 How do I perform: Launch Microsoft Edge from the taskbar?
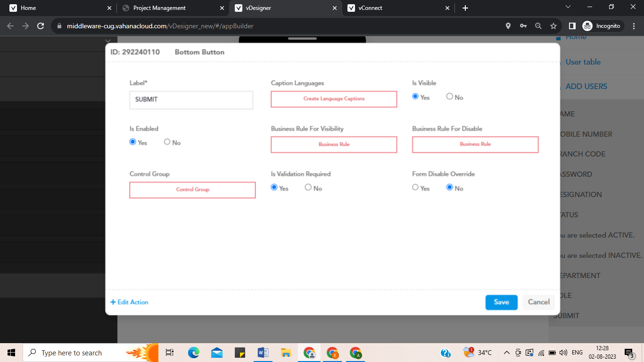pos(194,353)
